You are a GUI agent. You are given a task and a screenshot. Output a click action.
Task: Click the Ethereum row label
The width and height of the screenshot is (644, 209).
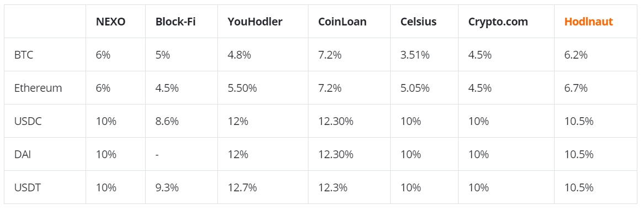pos(38,87)
